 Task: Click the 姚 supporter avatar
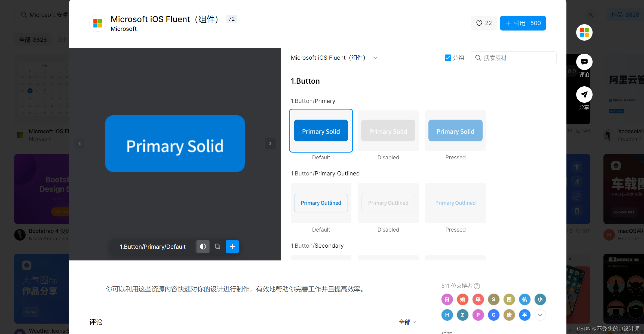tap(462, 299)
